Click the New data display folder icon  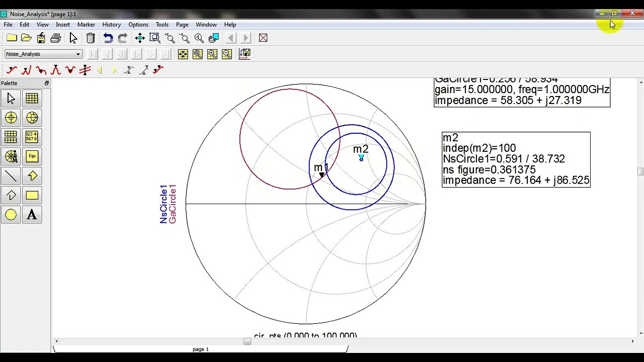12,38
